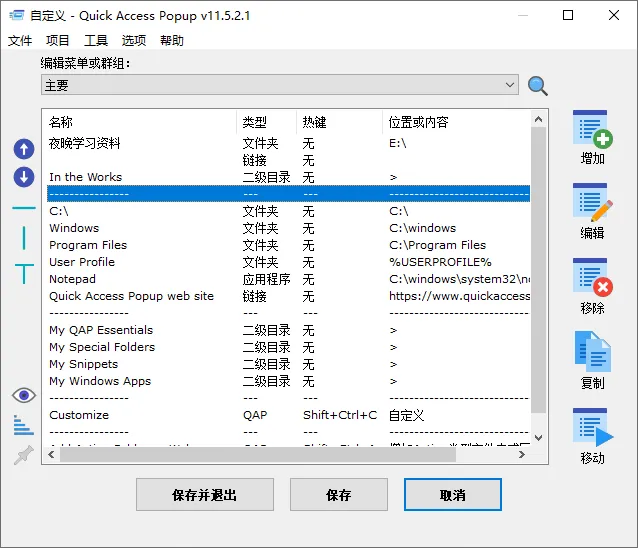This screenshot has width=638, height=548.
Task: Click the 保存并退出 button
Action: [x=205, y=495]
